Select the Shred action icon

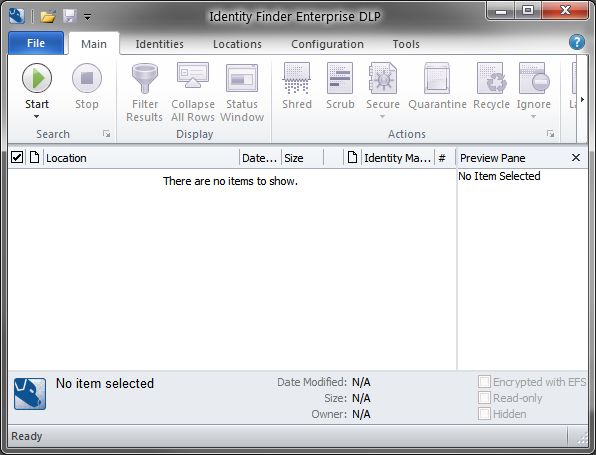click(297, 78)
